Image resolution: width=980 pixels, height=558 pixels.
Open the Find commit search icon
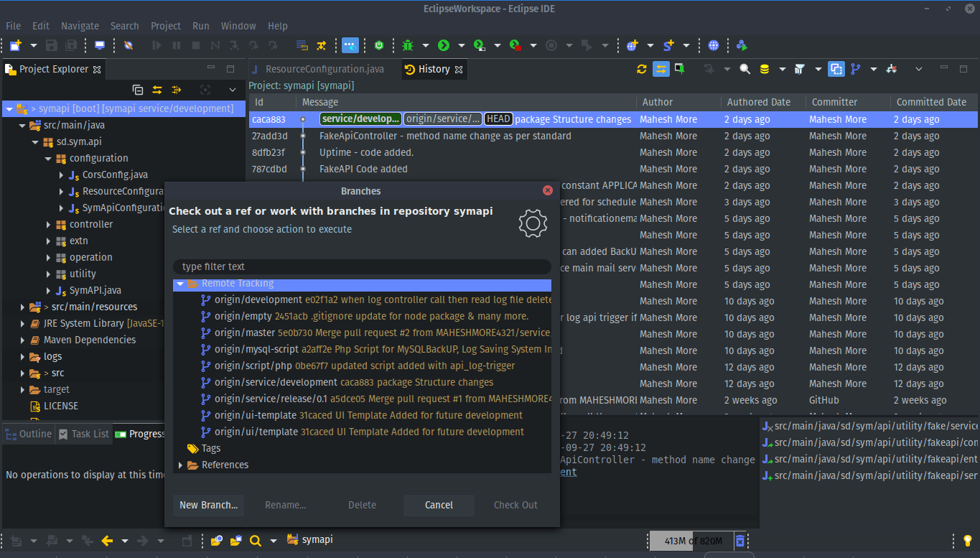[745, 69]
